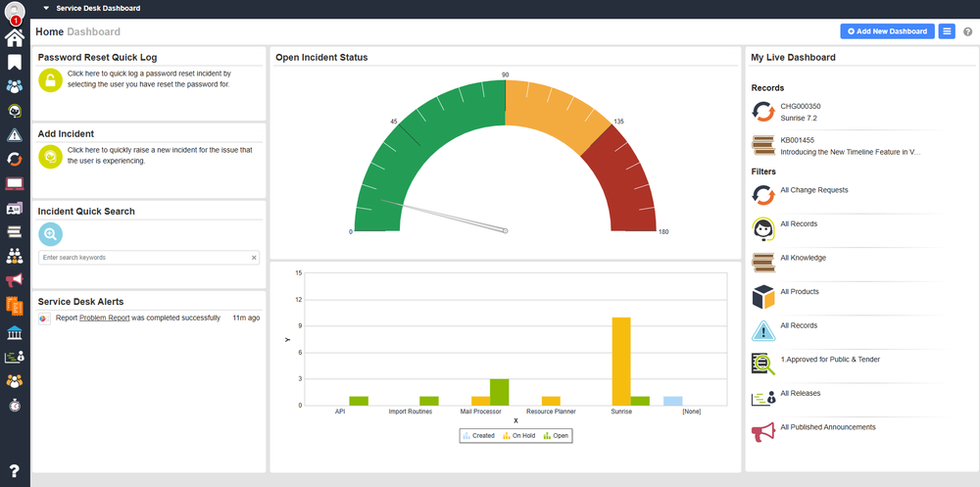
Task: Open the All Products box icon
Action: pos(763,297)
